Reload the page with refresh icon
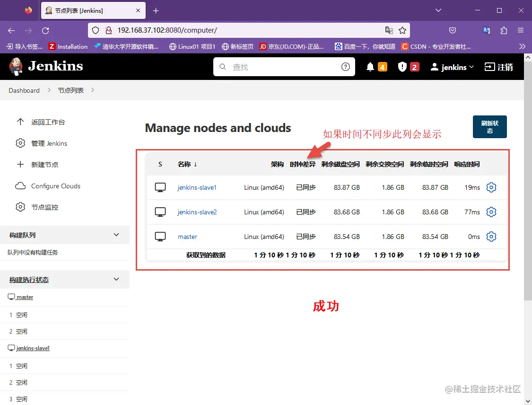Image resolution: width=532 pixels, height=405 pixels. [x=45, y=31]
